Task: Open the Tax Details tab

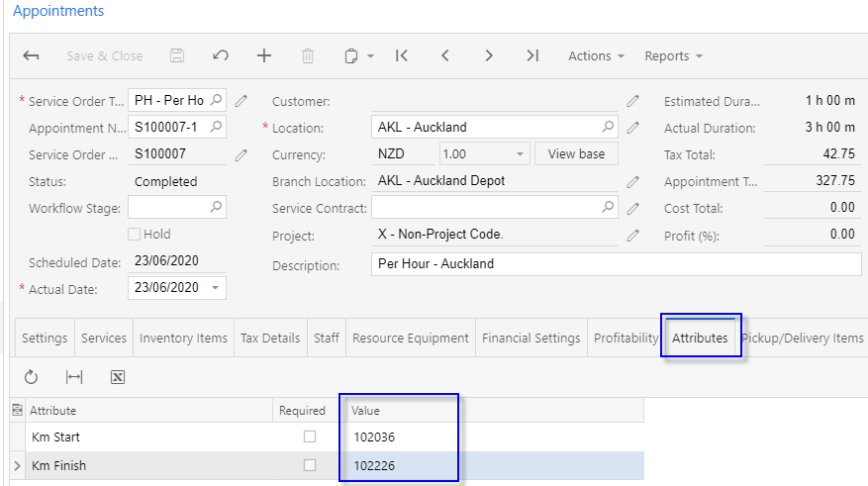Action: click(x=270, y=339)
